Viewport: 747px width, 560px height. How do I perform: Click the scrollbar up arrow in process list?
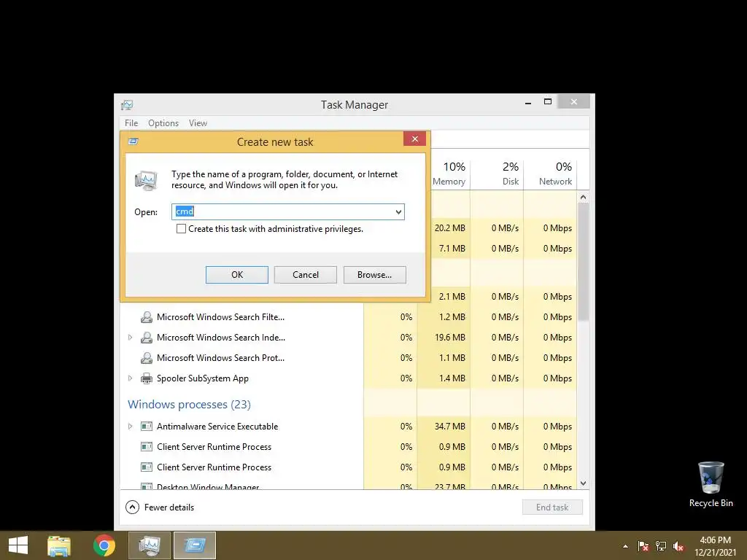coord(583,197)
